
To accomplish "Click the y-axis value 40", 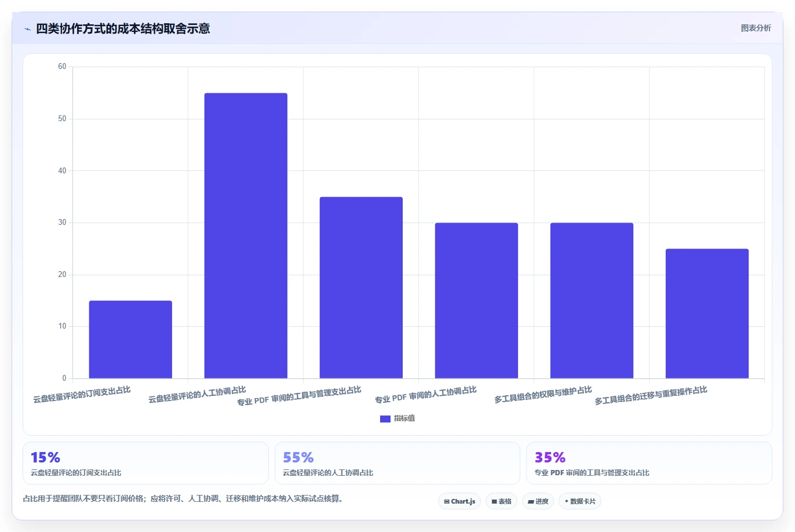I will tap(62, 171).
